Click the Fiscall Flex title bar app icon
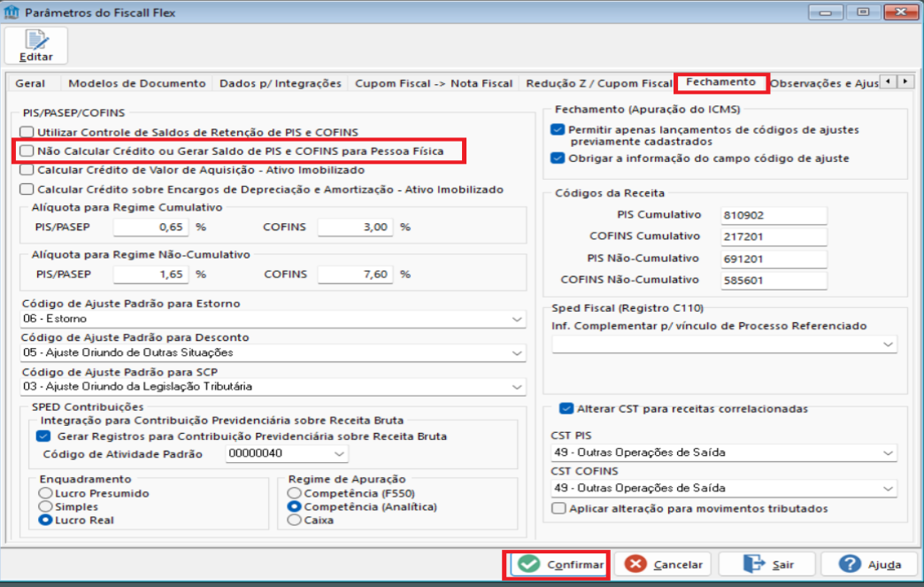 tap(12, 12)
